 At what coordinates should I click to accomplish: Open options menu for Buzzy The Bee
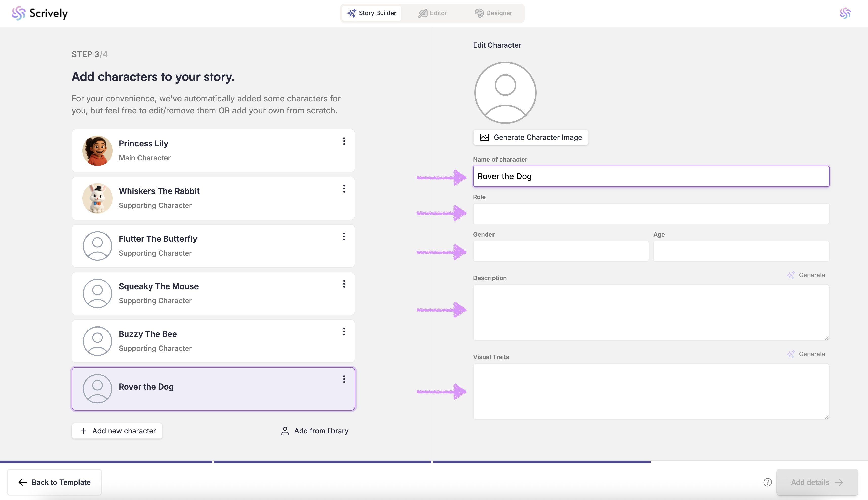344,331
